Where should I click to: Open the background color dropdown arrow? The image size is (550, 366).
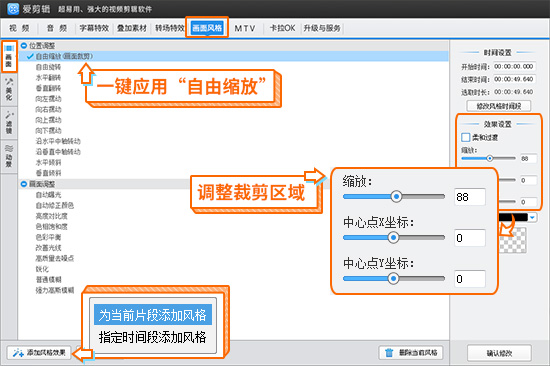pos(532,218)
